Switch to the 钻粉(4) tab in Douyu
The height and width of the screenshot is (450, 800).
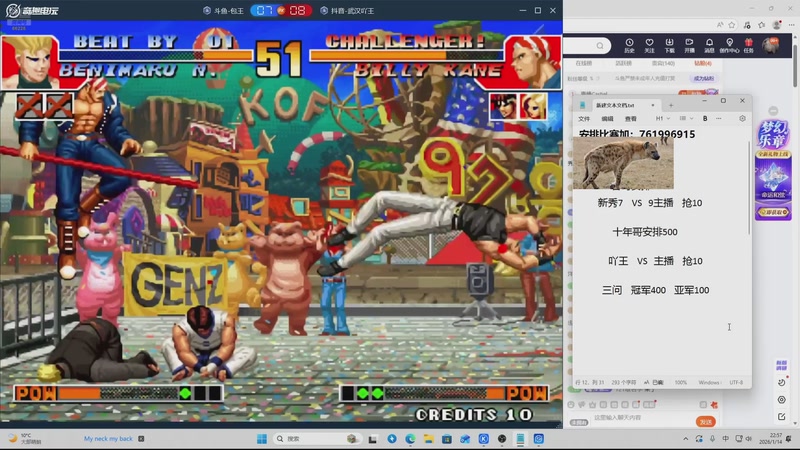click(x=703, y=63)
